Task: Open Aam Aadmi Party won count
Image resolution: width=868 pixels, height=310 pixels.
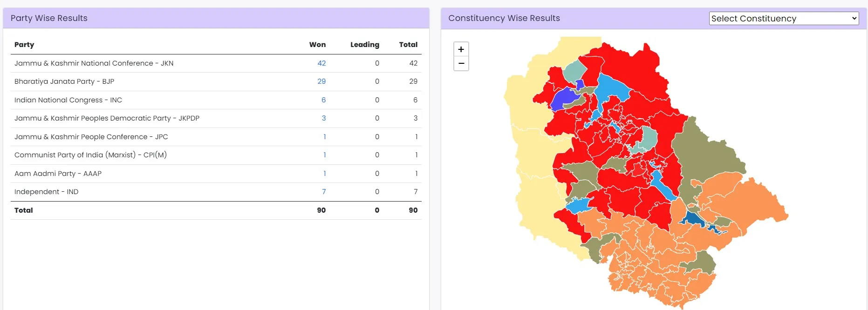Action: tap(324, 174)
